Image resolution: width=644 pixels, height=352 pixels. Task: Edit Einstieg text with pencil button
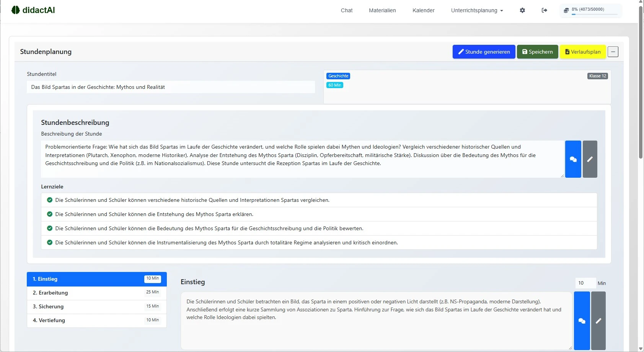[x=598, y=321]
